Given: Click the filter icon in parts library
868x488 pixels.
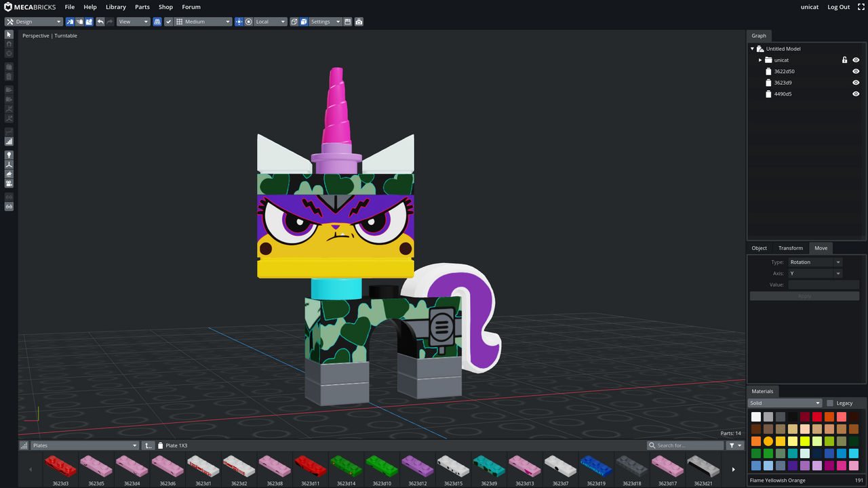Looking at the screenshot, I should [x=735, y=445].
